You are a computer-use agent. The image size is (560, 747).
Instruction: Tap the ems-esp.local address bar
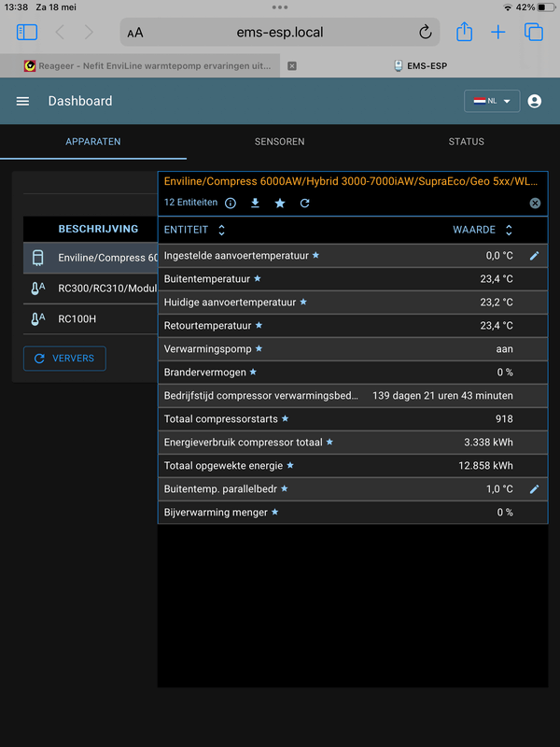tap(279, 33)
